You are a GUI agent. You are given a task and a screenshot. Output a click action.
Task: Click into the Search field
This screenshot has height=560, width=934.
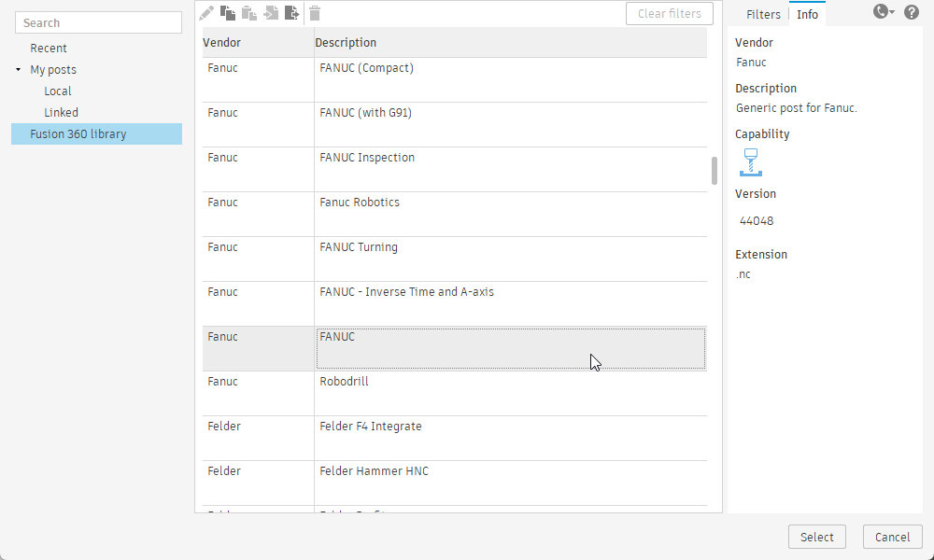pos(98,22)
